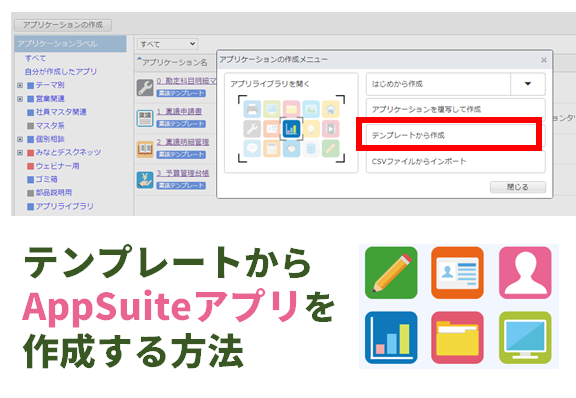This screenshot has height=398, width=576.
Task: Open the すべて filter dropdown
Action: coord(168,44)
